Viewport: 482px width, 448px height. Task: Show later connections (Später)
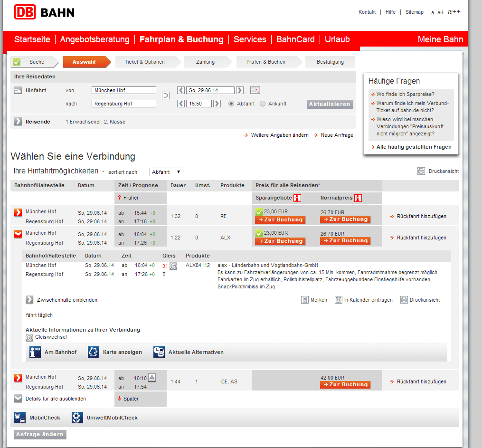pyautogui.click(x=128, y=399)
